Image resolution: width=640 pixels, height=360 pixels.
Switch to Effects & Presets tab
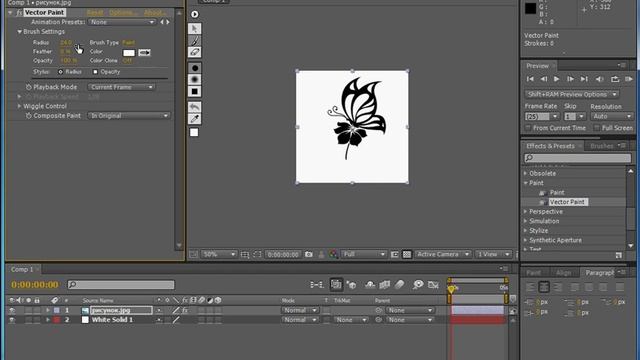[550, 146]
